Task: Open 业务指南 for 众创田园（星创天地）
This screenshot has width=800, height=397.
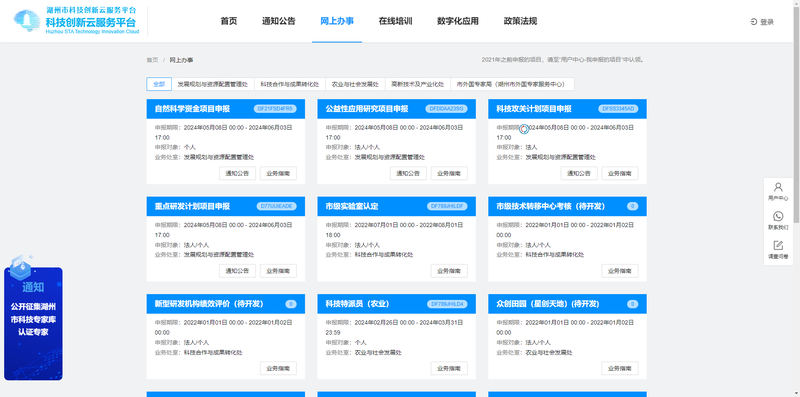Action: click(x=620, y=368)
